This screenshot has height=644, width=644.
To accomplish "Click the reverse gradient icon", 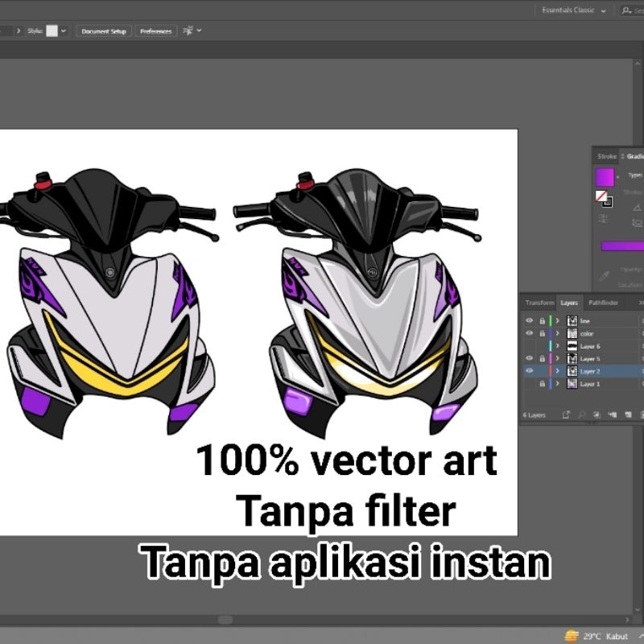I will [603, 218].
